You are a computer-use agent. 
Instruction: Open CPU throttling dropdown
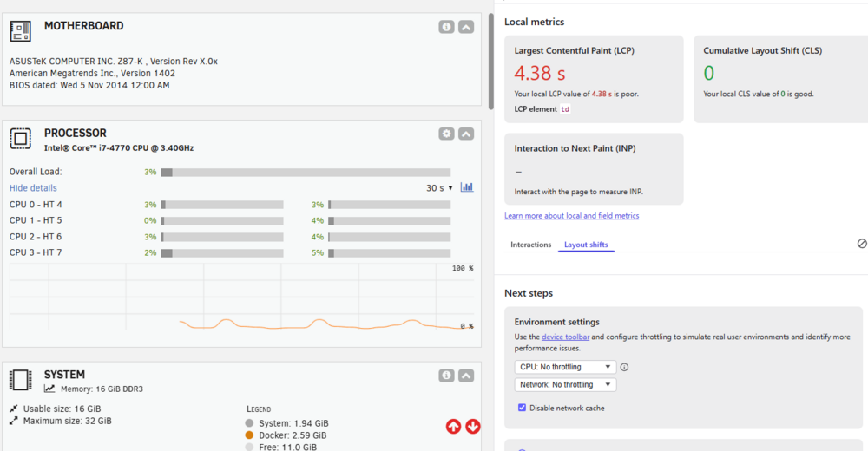click(x=565, y=367)
